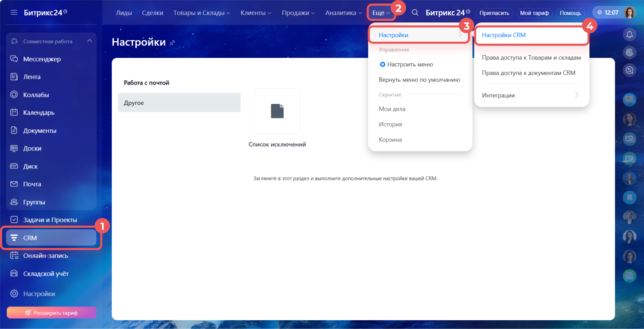Open the hamburger menu icon
Image resolution: width=644 pixels, height=329 pixels.
point(14,13)
